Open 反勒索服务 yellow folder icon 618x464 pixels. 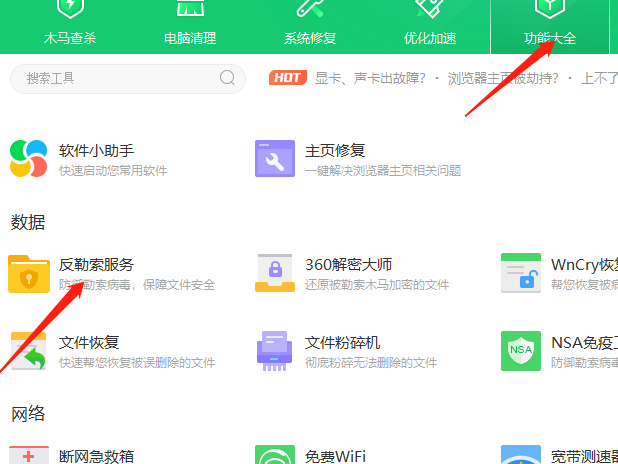coord(29,274)
